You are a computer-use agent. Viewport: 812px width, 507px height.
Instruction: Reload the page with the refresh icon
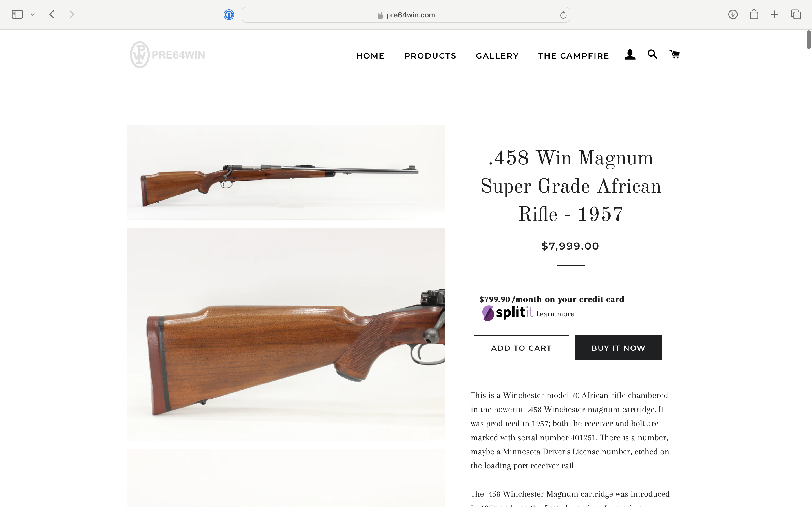[x=563, y=15]
